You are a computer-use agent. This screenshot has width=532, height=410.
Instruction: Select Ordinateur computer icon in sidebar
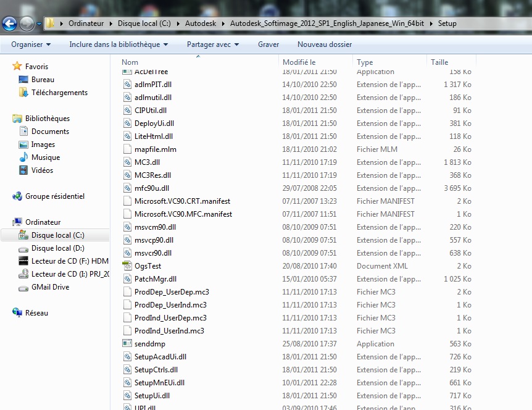[17, 222]
